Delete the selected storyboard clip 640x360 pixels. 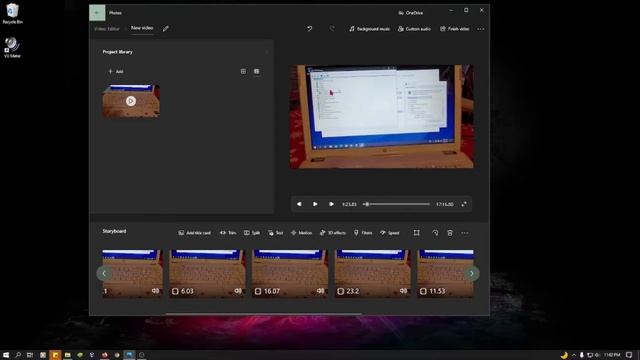pyautogui.click(x=450, y=233)
